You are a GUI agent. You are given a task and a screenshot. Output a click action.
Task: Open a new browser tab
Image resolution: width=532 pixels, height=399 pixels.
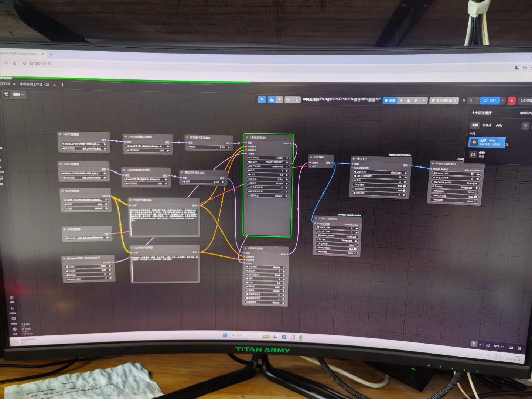coord(51,54)
